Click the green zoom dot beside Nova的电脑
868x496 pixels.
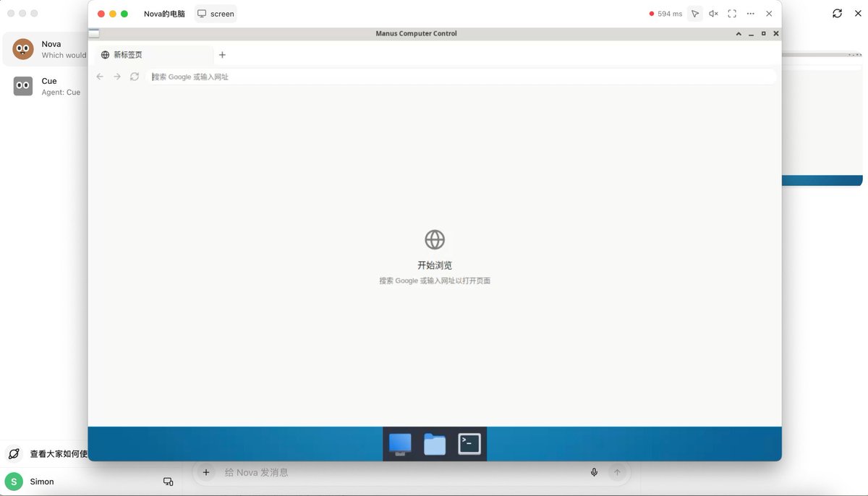(124, 14)
